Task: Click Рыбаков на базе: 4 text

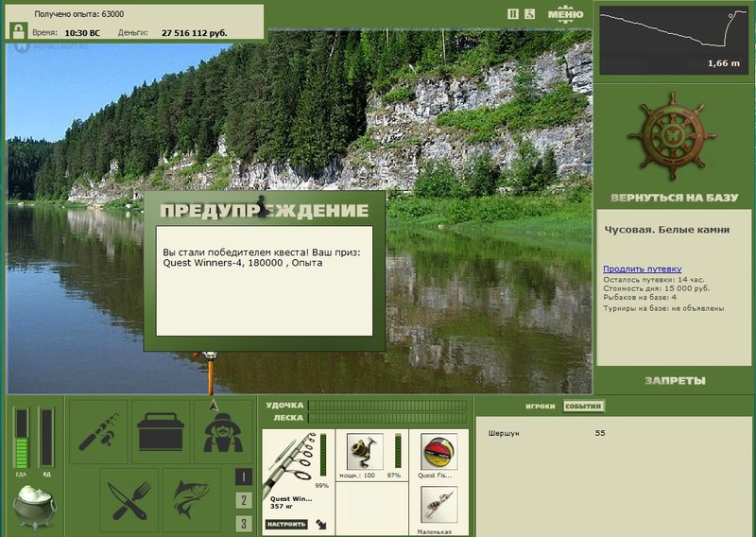Action: [640, 297]
